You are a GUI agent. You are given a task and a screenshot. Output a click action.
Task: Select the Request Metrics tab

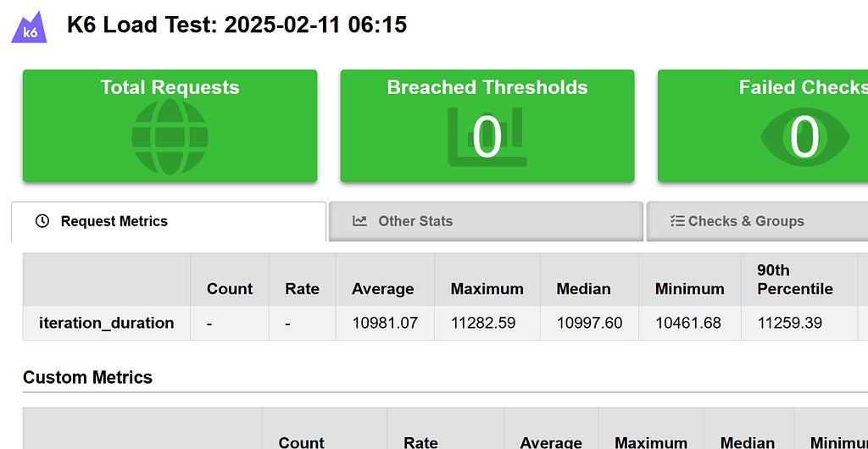pos(169,221)
